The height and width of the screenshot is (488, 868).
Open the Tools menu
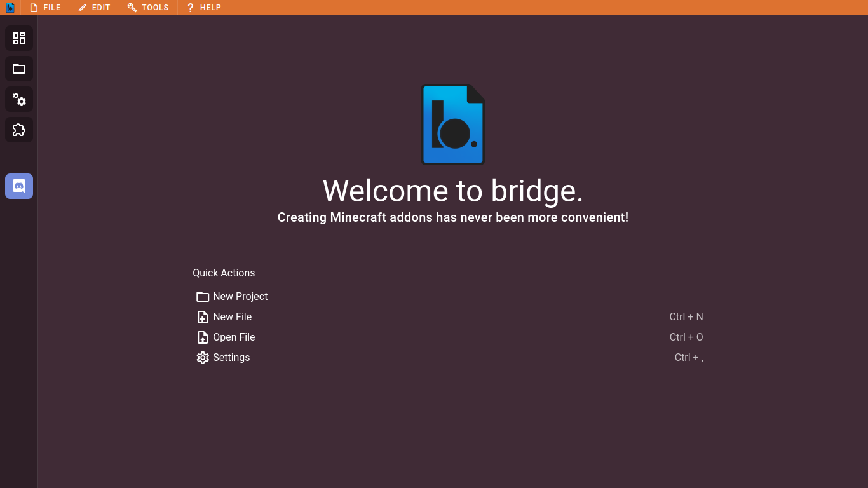click(148, 8)
